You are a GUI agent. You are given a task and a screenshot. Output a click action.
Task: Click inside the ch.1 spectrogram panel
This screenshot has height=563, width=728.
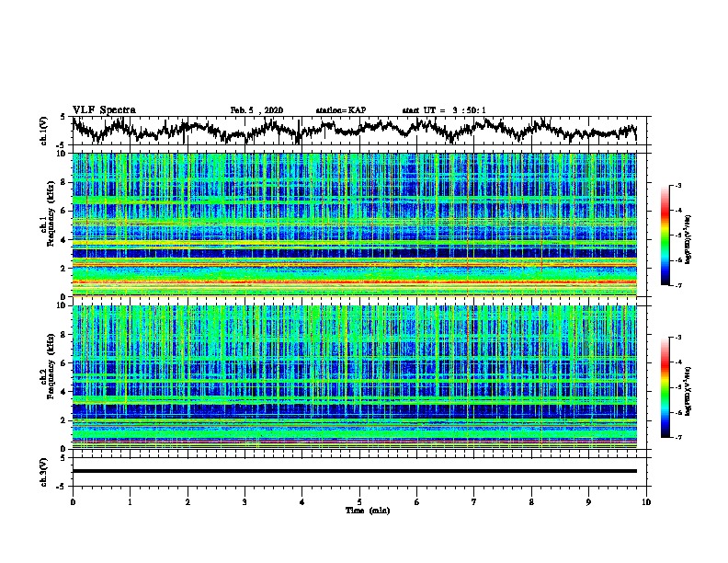click(x=354, y=224)
